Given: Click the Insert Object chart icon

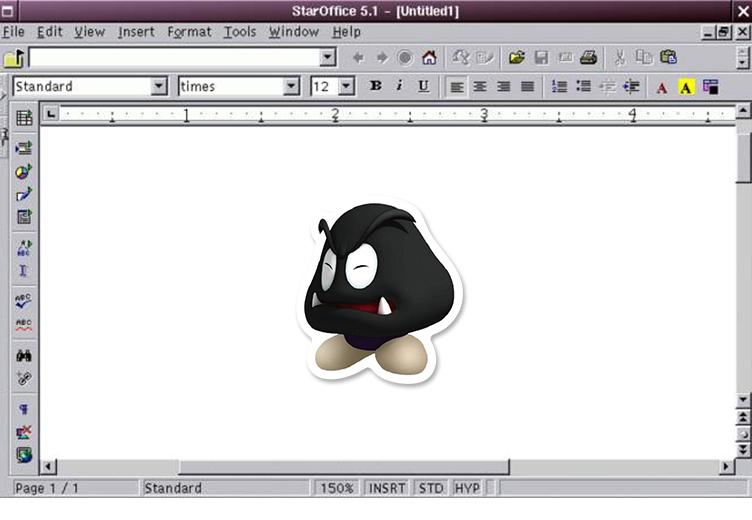Looking at the screenshot, I should pyautogui.click(x=24, y=171).
